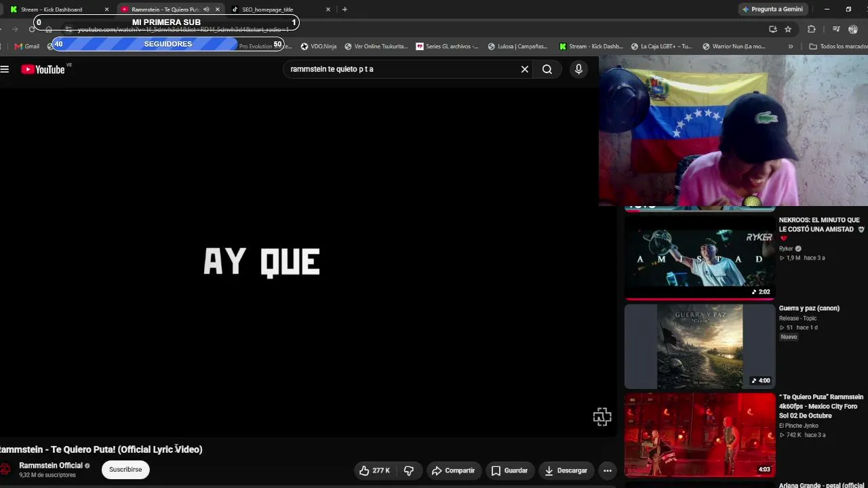This screenshot has height=488, width=868.
Task: Click the install app icon in address bar
Action: [x=773, y=29]
